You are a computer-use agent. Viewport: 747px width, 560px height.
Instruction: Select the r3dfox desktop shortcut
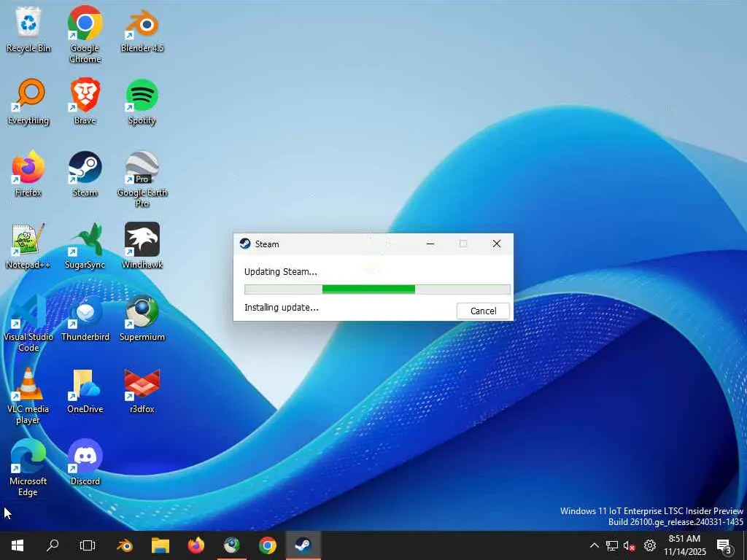(142, 391)
